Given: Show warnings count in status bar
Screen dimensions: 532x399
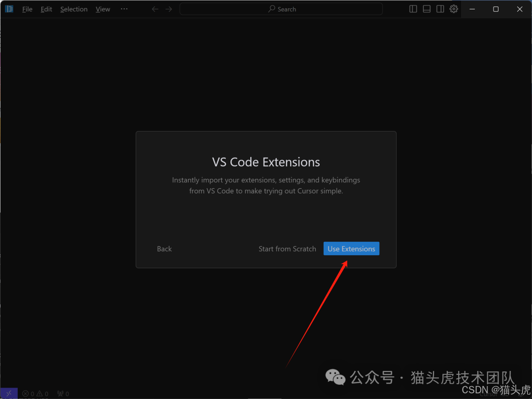Looking at the screenshot, I should pos(42,394).
